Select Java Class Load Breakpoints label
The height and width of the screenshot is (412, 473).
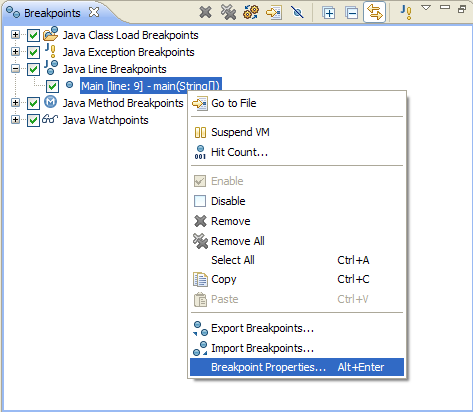coord(130,35)
